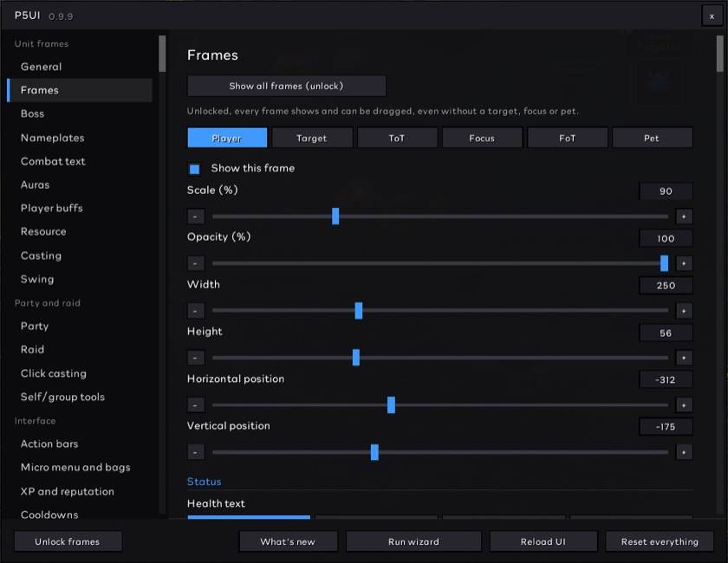
Task: Click the Height value field showing 56
Action: coord(666,333)
